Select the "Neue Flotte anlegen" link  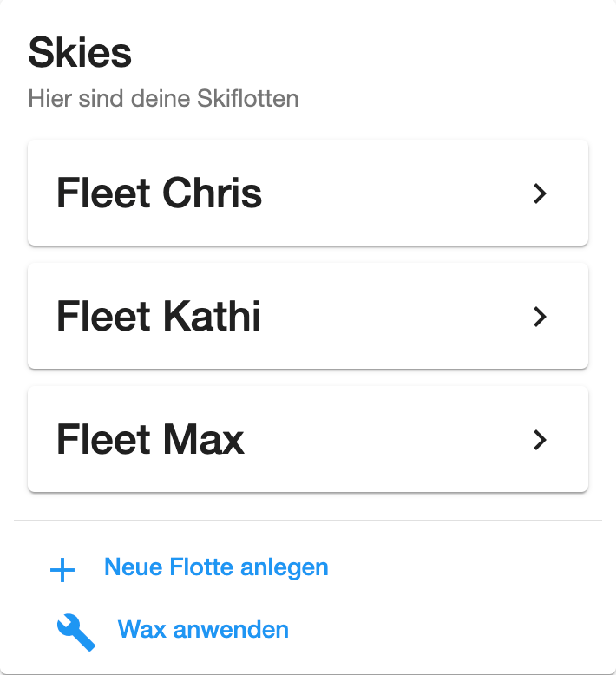[x=216, y=567]
